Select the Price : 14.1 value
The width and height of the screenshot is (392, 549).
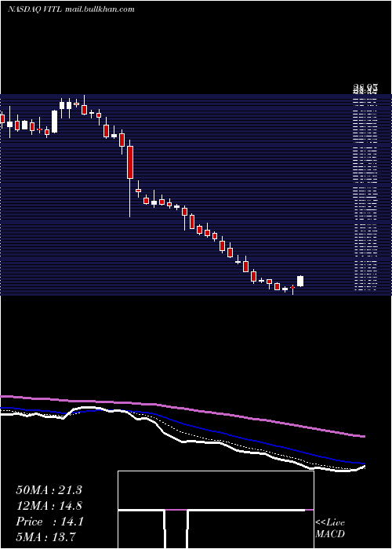[x=49, y=522]
